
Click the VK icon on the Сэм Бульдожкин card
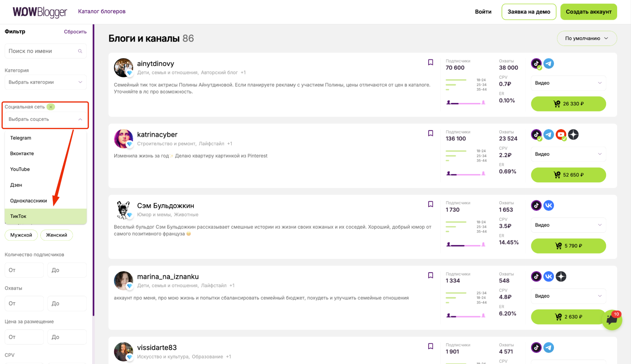tap(548, 206)
